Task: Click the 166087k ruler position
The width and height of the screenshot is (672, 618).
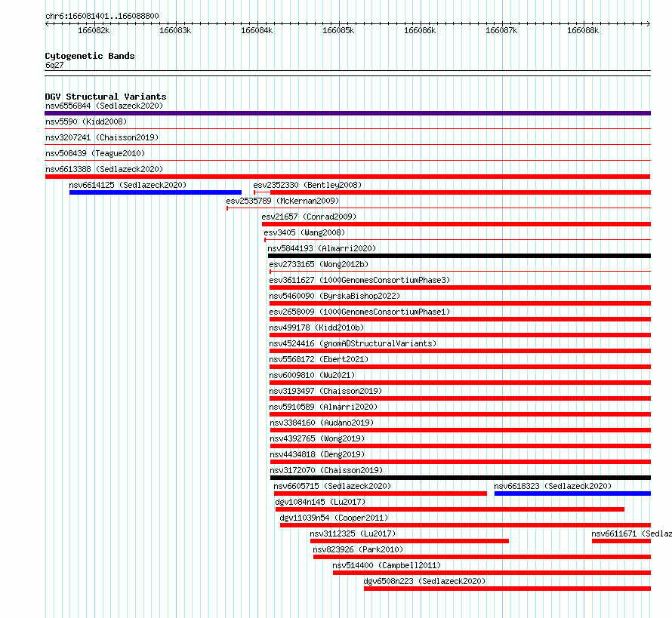Action: pos(501,30)
